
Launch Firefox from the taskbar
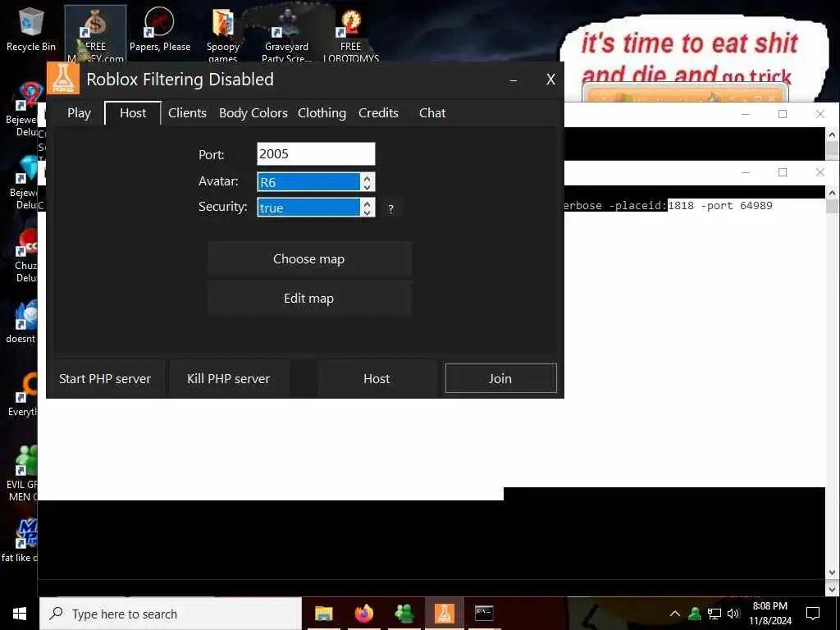coord(363,614)
